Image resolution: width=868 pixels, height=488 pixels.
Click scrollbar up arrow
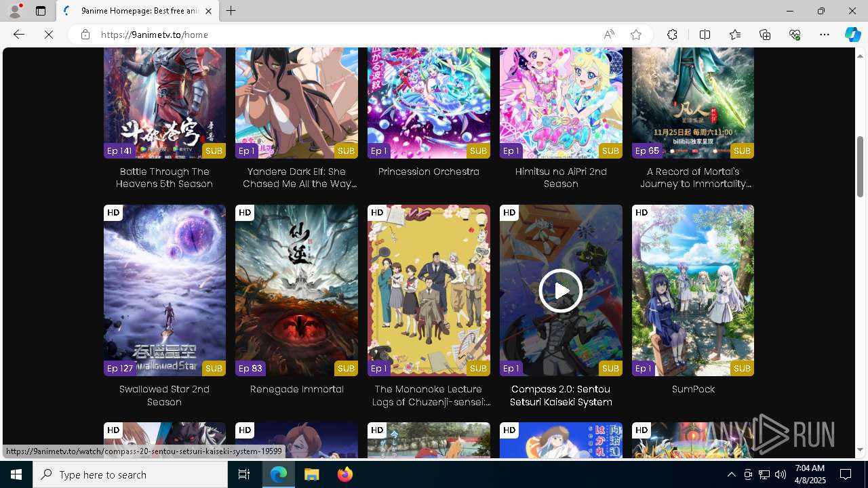(860, 56)
